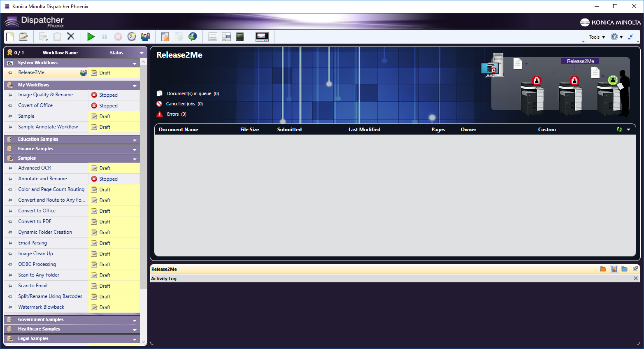Switch to list view layout icon
Image resolution: width=644 pixels, height=349 pixels.
(x=213, y=37)
